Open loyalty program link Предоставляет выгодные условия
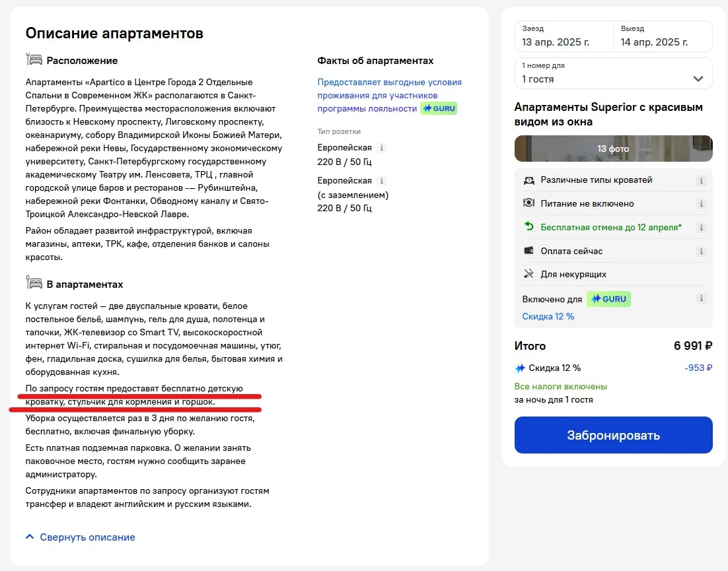The width and height of the screenshot is (728, 571). pyautogui.click(x=390, y=95)
